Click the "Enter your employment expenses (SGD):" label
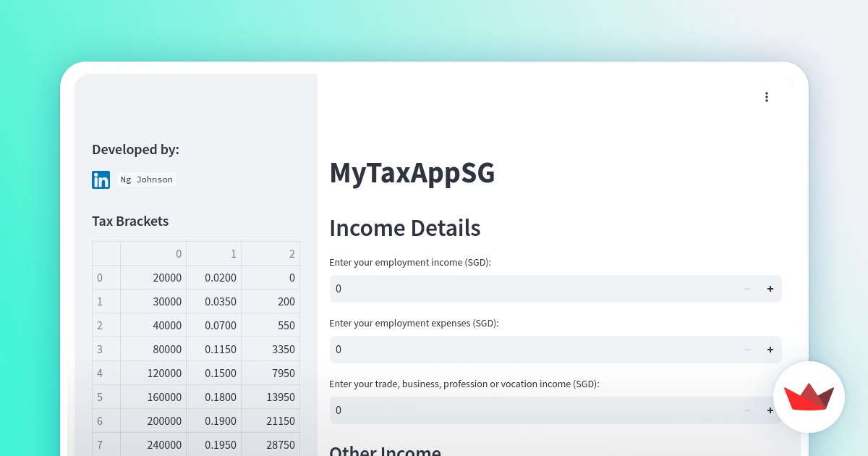 point(414,323)
